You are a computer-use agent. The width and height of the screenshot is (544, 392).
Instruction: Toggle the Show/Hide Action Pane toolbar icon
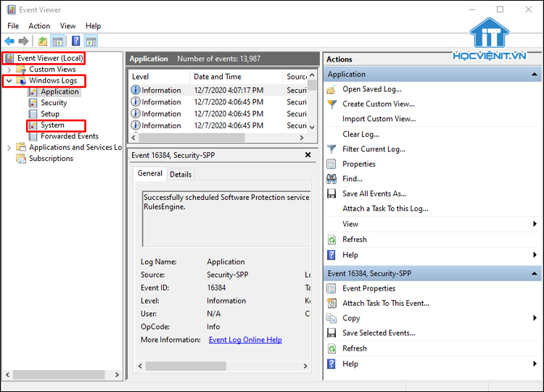[91, 41]
